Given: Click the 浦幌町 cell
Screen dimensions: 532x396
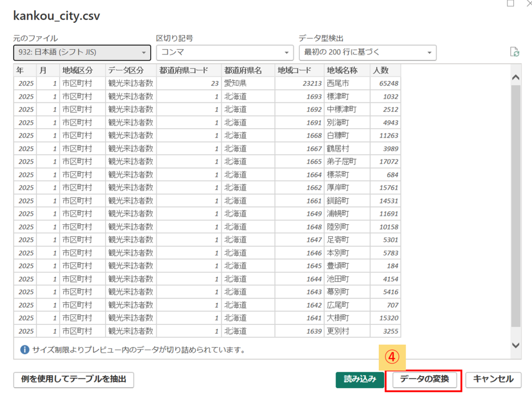Looking at the screenshot, I should (347, 214).
